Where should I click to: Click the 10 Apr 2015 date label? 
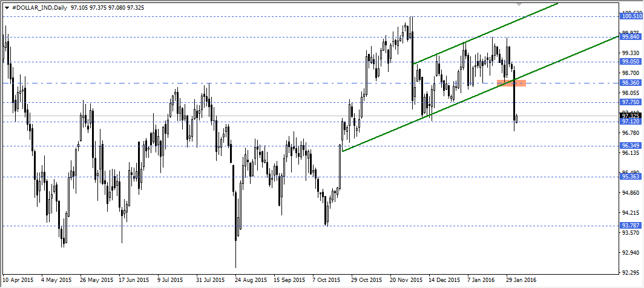point(19,281)
